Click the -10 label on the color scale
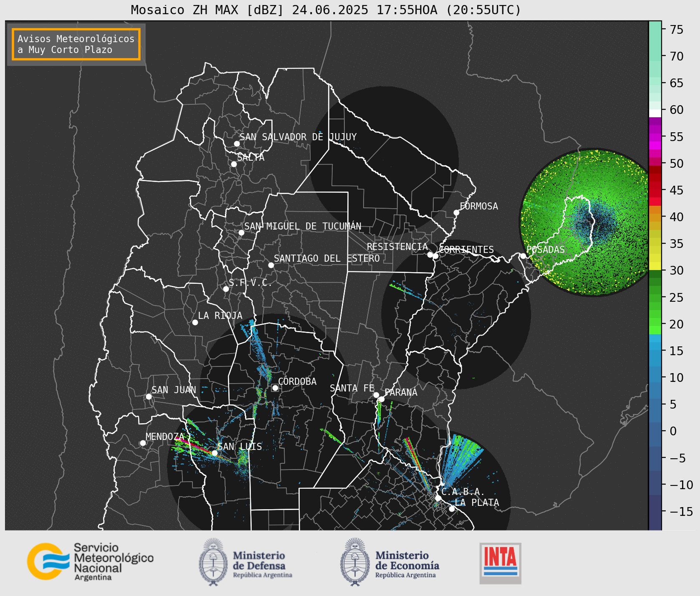 [681, 485]
